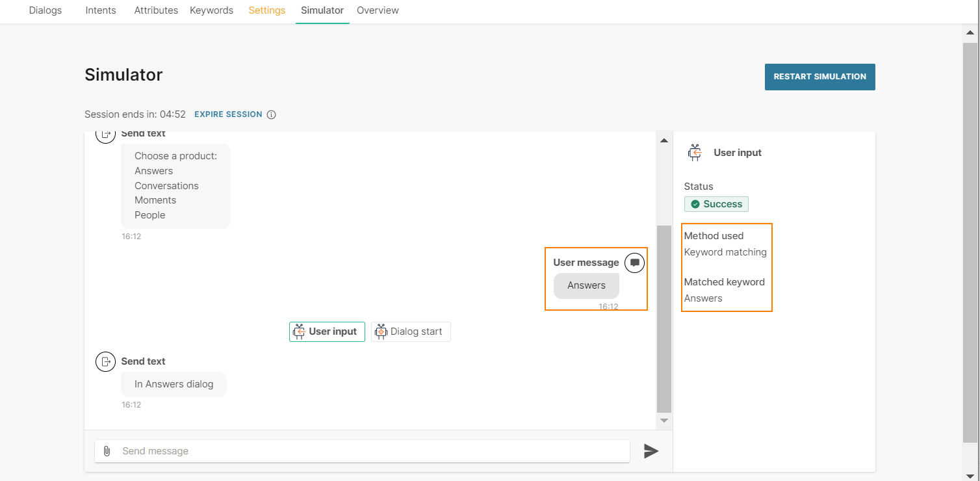Go to the Keywords tab

pyautogui.click(x=211, y=10)
